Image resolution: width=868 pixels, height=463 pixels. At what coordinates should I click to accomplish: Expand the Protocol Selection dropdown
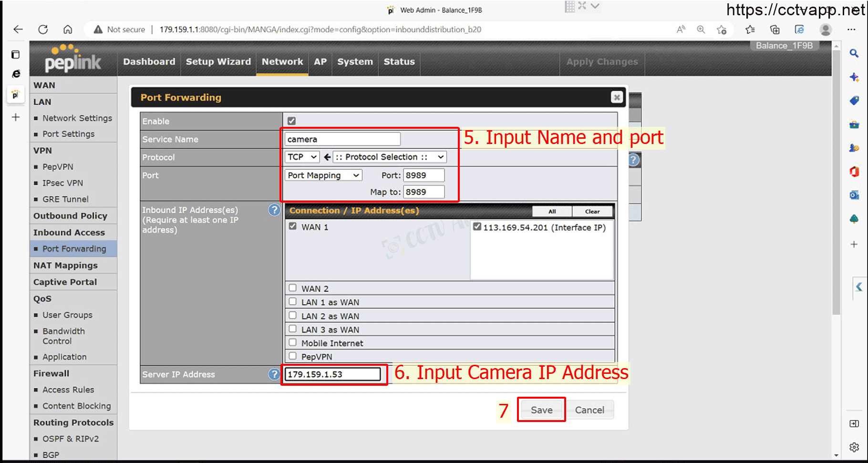click(x=390, y=157)
